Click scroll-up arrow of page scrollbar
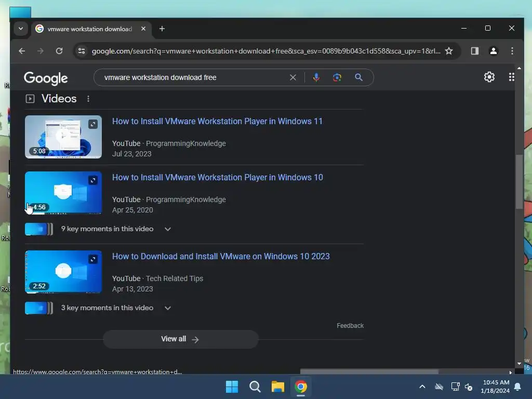The width and height of the screenshot is (532, 399). (519, 68)
